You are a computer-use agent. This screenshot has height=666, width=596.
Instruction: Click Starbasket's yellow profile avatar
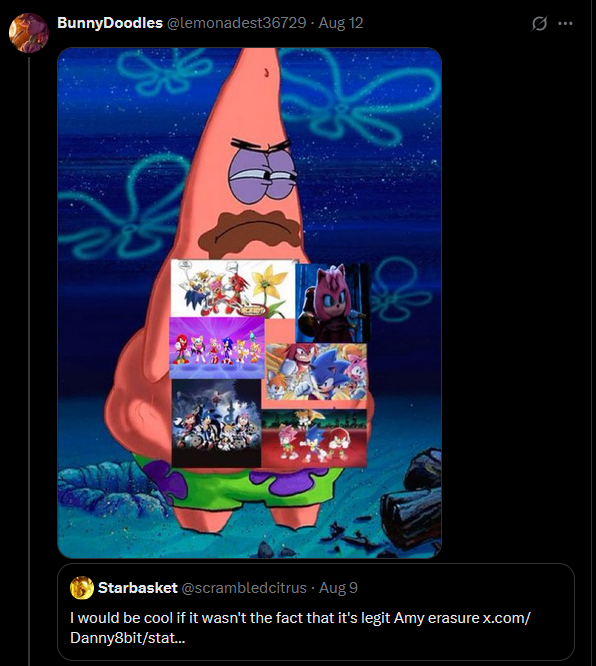(x=82, y=588)
